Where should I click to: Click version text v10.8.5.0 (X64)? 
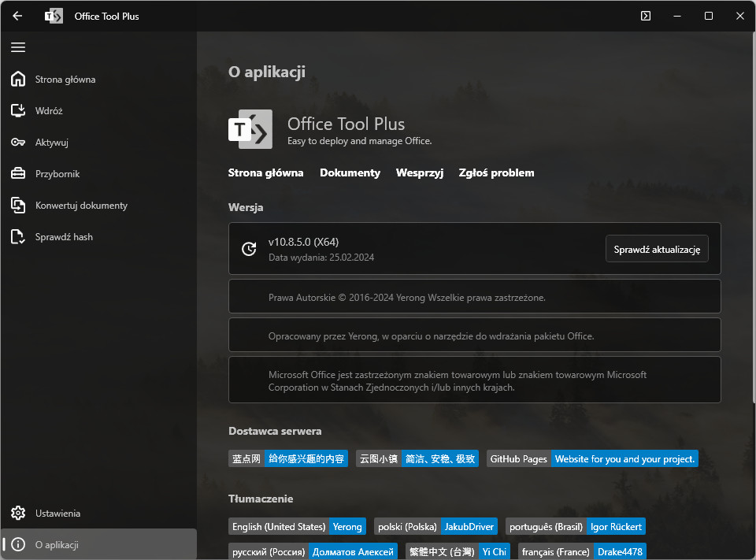pos(303,242)
